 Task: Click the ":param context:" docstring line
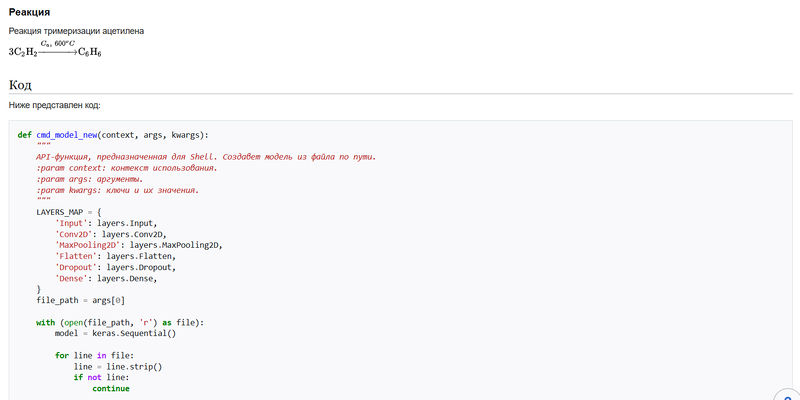(126, 168)
